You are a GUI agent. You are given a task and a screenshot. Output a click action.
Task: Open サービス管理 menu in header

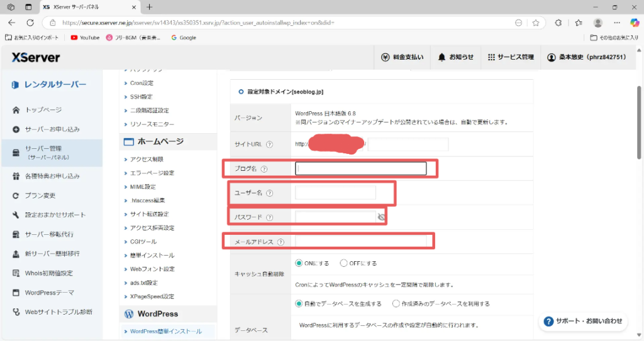pos(511,57)
